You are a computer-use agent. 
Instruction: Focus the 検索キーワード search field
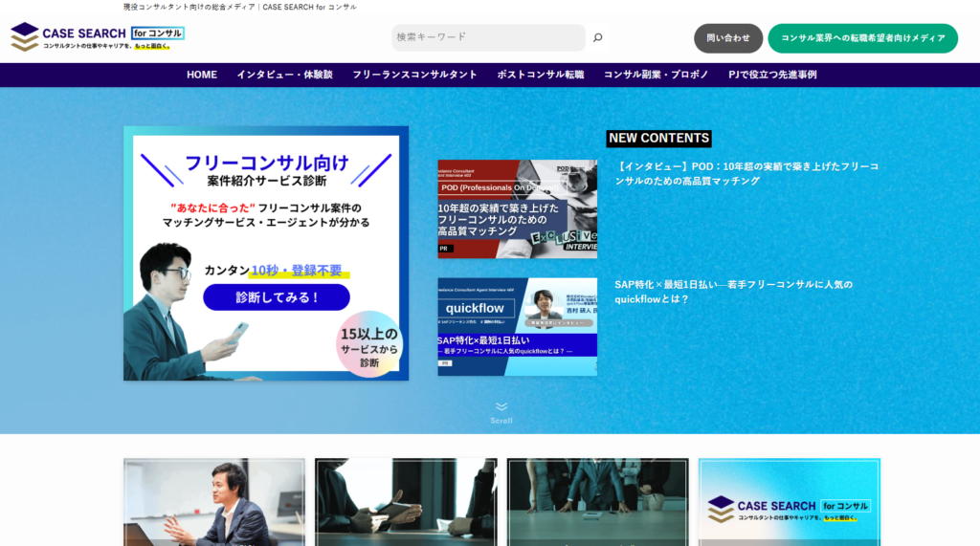pyautogui.click(x=488, y=37)
